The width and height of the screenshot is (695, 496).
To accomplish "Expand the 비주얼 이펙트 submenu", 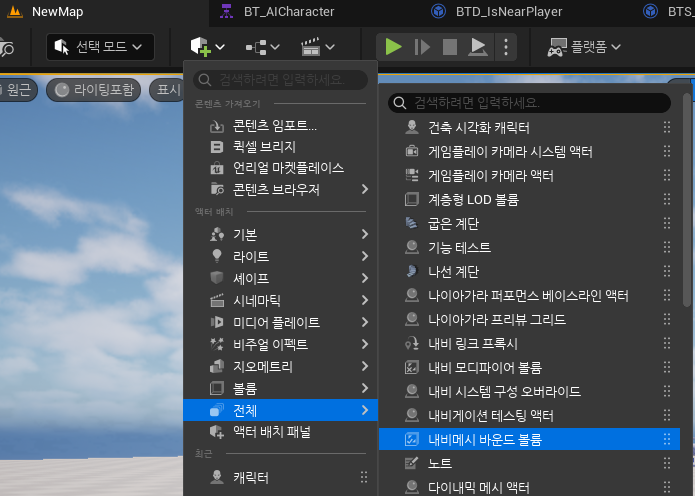I will tap(280, 344).
